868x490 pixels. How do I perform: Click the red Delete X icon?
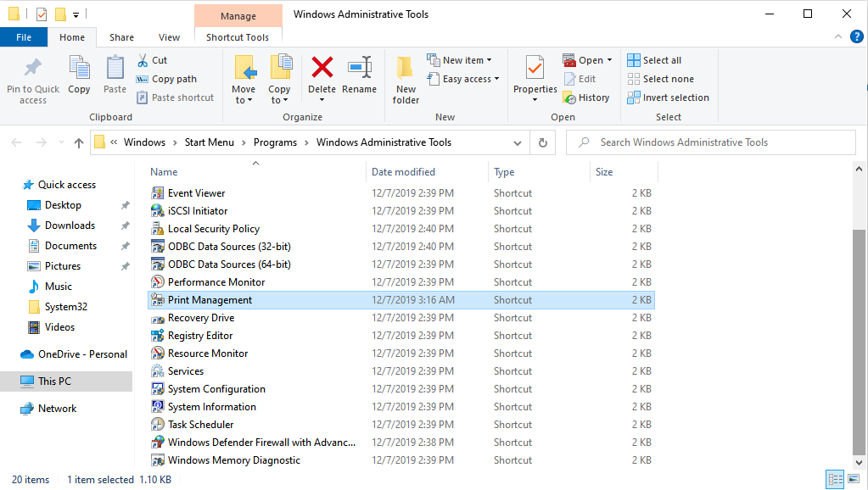click(322, 68)
